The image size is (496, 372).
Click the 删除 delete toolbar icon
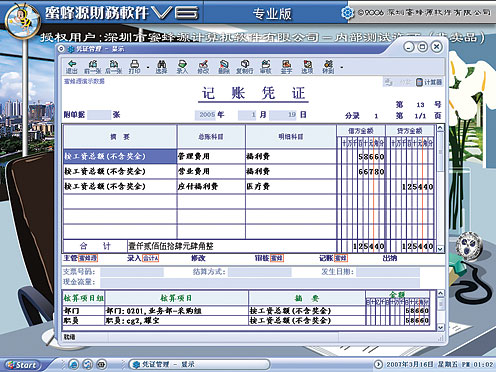coord(224,67)
